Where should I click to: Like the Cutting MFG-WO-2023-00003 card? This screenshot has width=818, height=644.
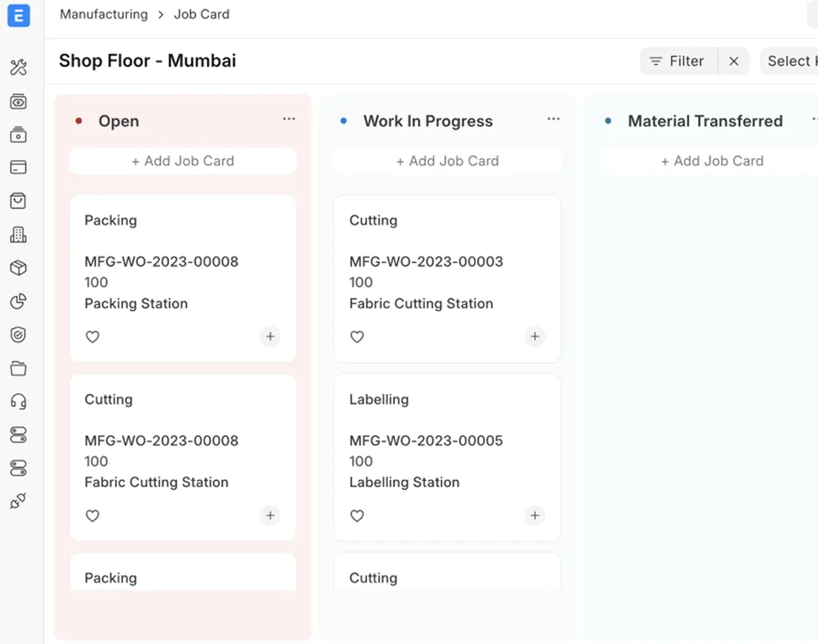point(357,337)
